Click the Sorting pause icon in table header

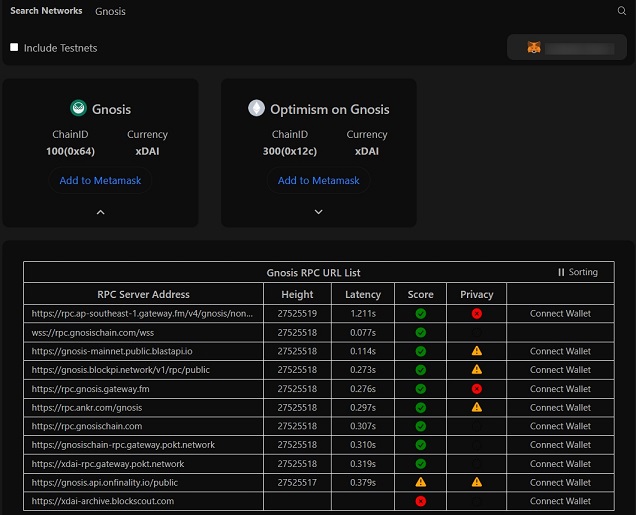point(561,272)
